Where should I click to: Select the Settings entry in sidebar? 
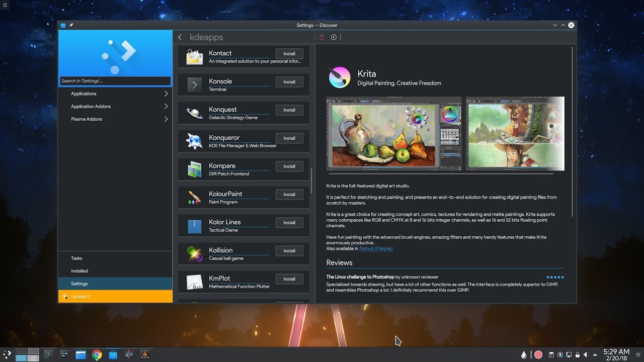[x=115, y=284]
